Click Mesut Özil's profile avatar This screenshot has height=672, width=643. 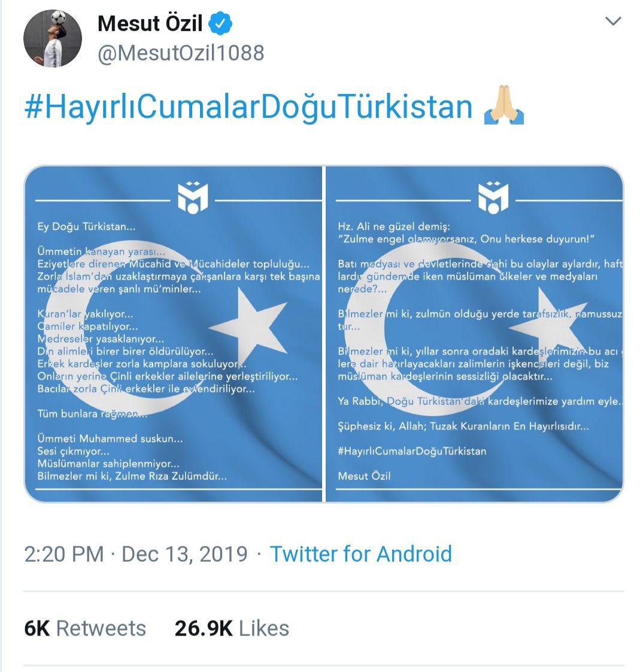(53, 38)
